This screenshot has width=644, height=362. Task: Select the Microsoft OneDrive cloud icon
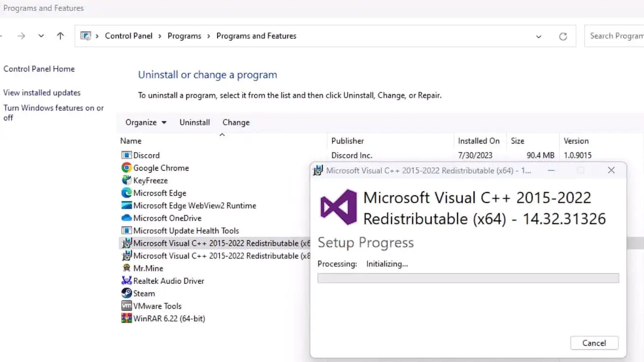(127, 218)
